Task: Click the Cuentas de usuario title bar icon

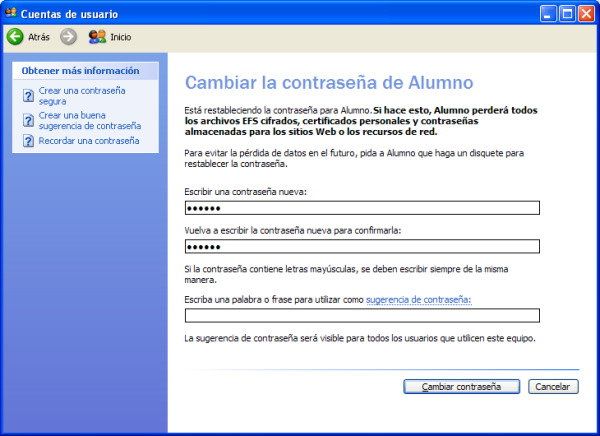Action: [11, 12]
